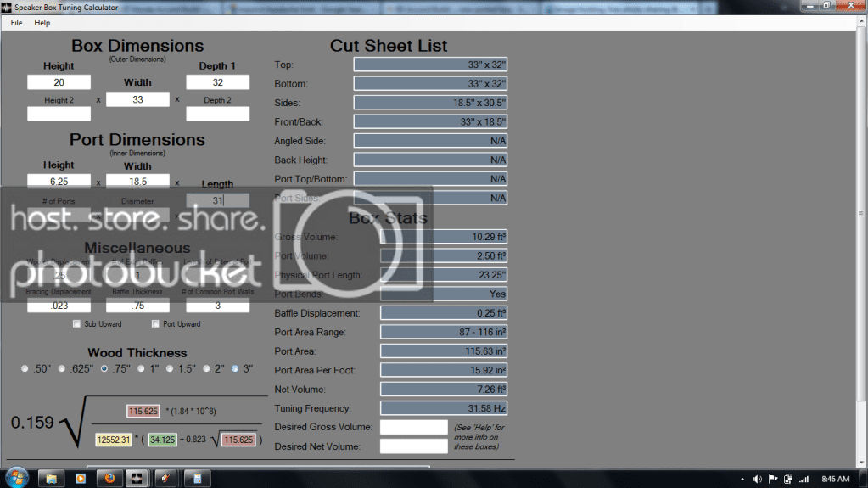Screen dimensions: 868x488
Task: Select the .50" wood thickness option
Action: click(25, 368)
